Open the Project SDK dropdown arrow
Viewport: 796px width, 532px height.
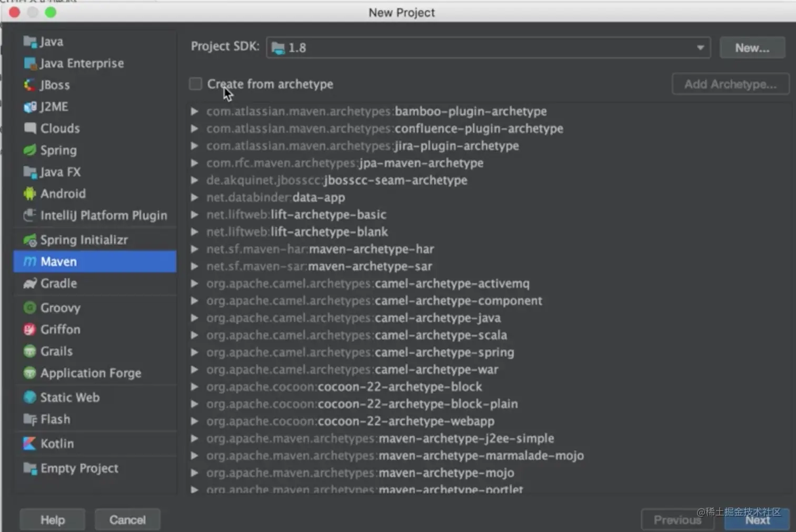700,48
